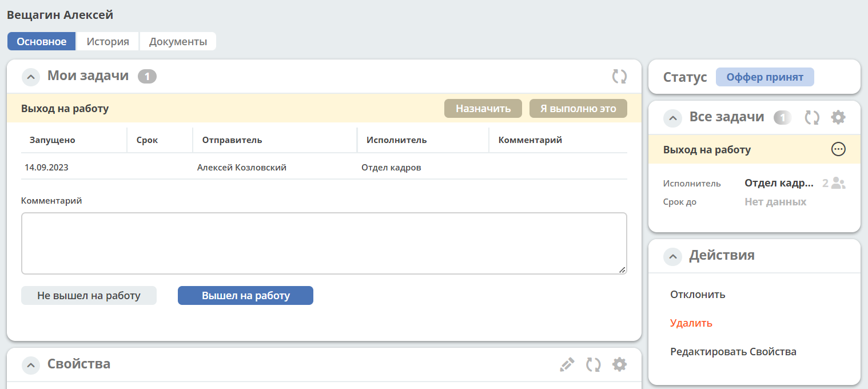Click the pencil edit icon in Свойства
Viewport: 868px width, 389px height.
pyautogui.click(x=567, y=364)
